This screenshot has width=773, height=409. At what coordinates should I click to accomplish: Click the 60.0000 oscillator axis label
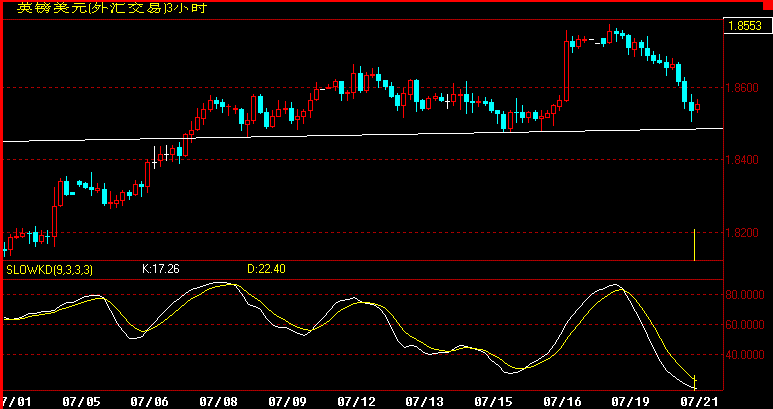click(745, 325)
